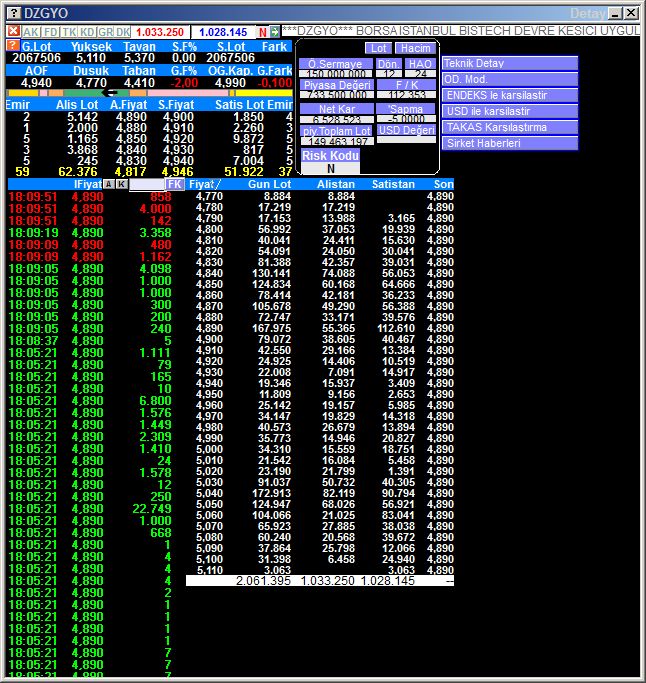Click the Son column header
Screen dimensions: 646x683
[443, 184]
